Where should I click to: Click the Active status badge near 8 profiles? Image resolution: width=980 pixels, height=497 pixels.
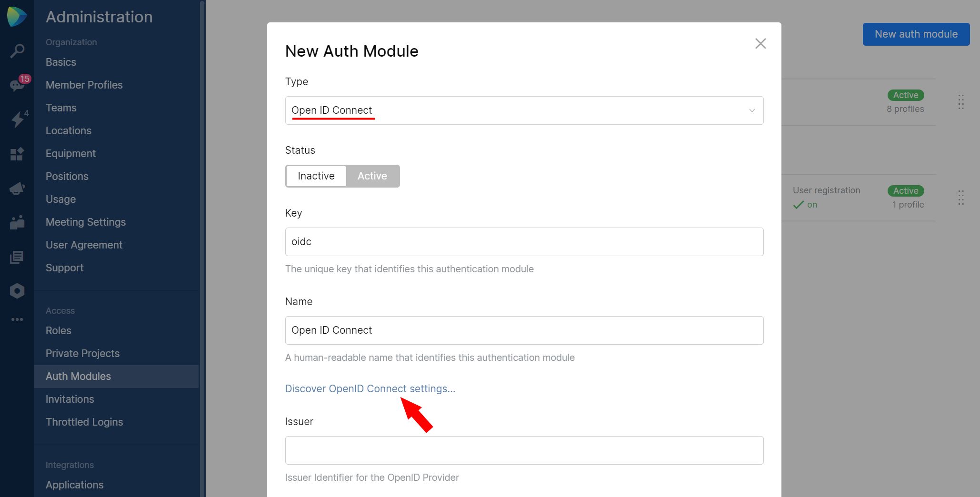(905, 95)
